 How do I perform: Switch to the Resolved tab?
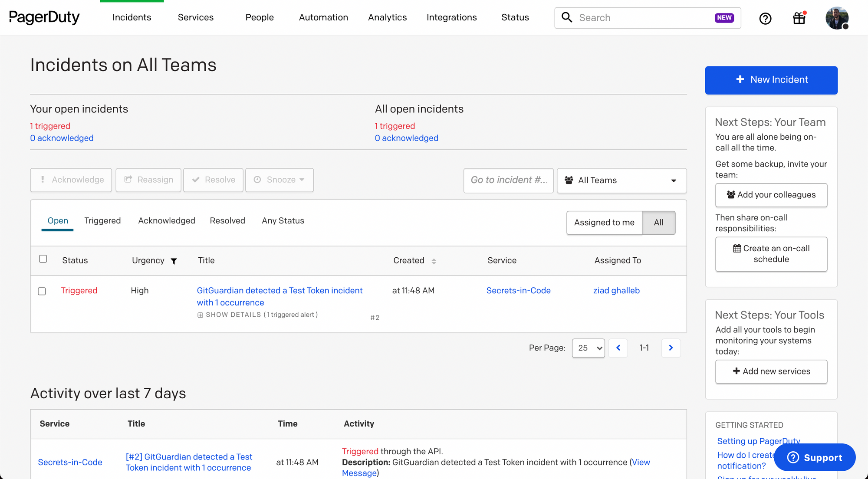(x=227, y=221)
